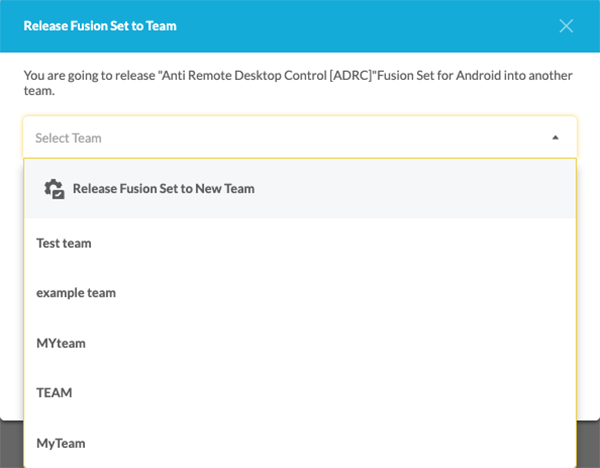Screen dimensions: 600x468
Task: Click the Select Team placeholder field
Action: pos(69,138)
